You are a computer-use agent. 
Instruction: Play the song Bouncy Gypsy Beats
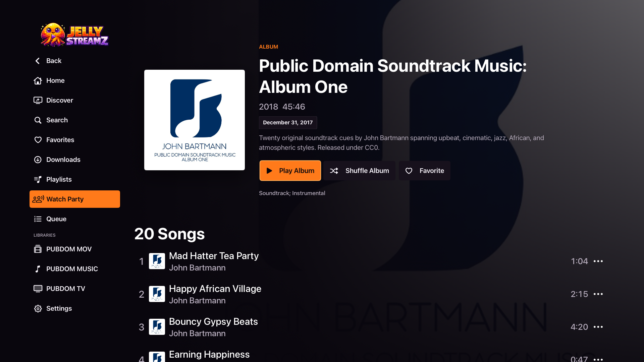click(x=213, y=321)
